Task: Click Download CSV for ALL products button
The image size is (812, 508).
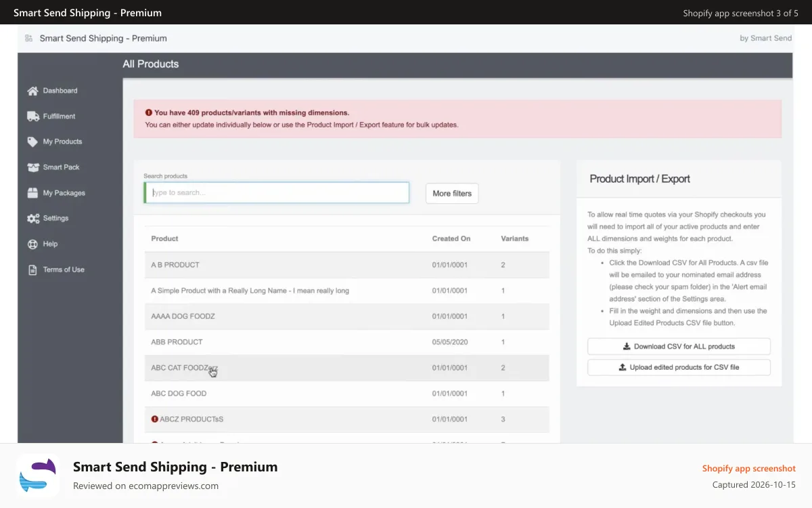Action: (679, 346)
